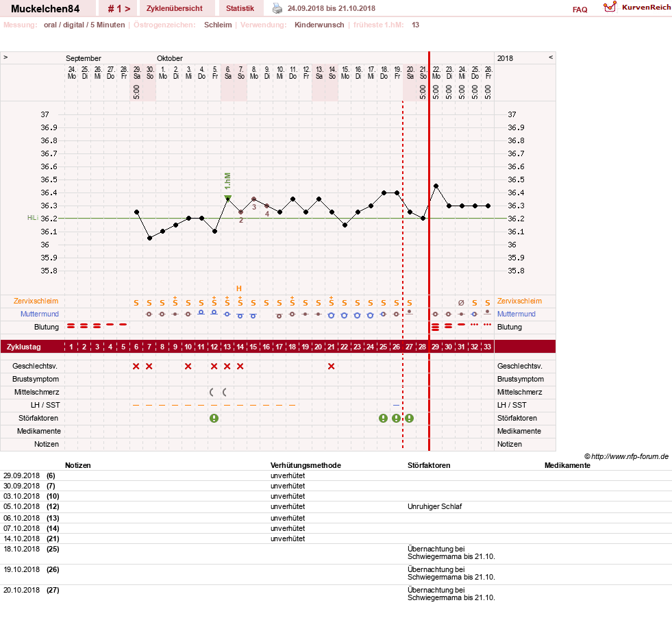Click the Zervixschleim Ø symbol on day 31
The width and height of the screenshot is (672, 644).
coord(461,303)
